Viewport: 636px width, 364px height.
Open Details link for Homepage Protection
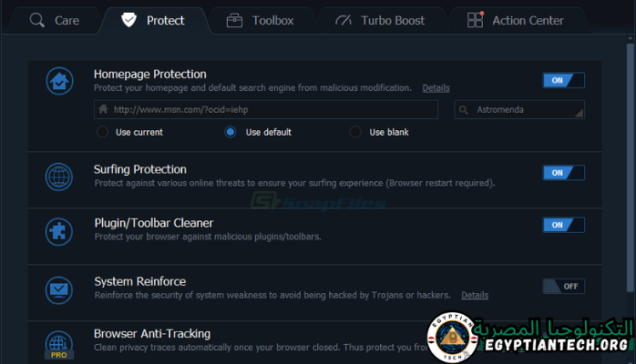tap(436, 88)
